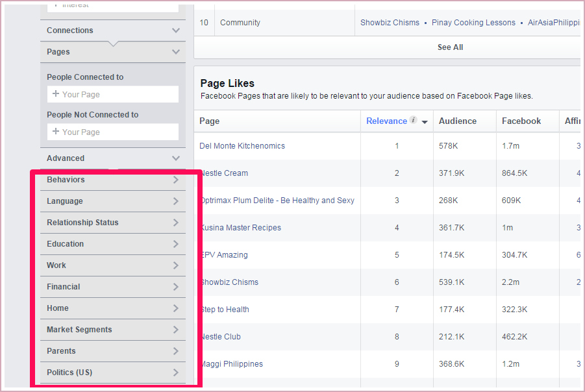
Task: Sort by the Audience column header
Action: coord(458,121)
